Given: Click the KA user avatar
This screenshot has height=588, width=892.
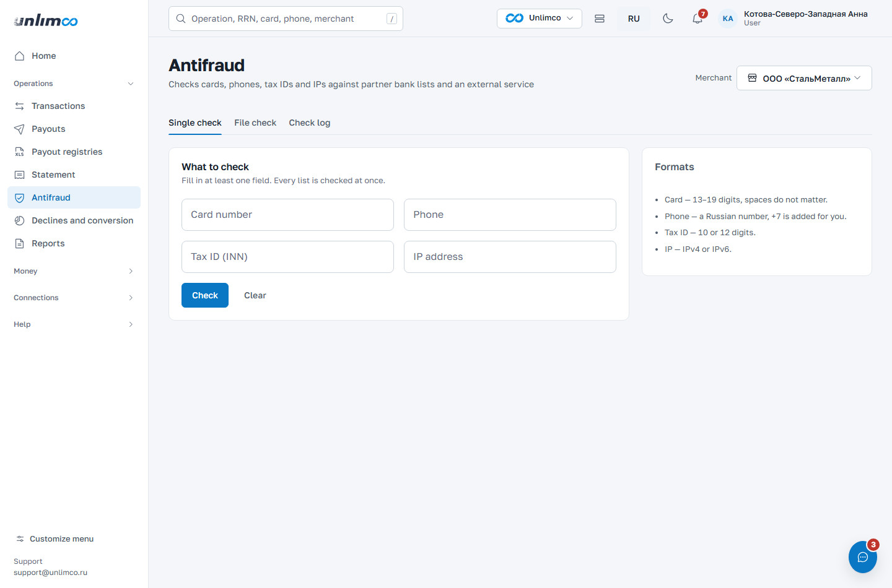Looking at the screenshot, I should [x=728, y=19].
